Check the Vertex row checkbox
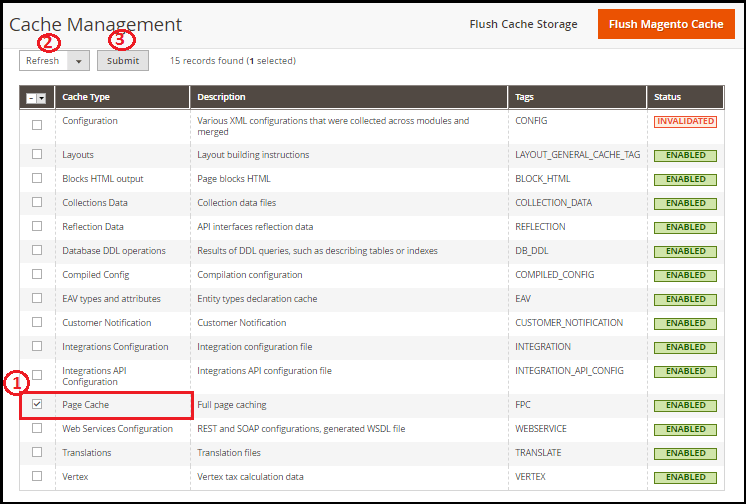 (x=37, y=476)
